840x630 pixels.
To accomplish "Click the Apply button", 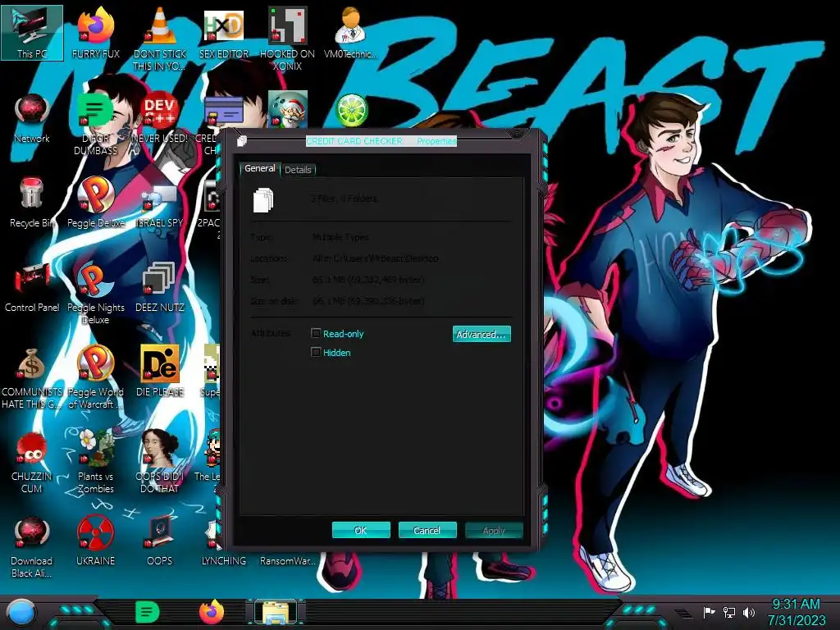I will [494, 531].
